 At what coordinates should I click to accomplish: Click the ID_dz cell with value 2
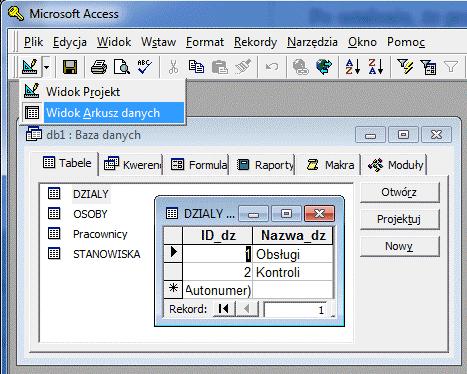218,272
